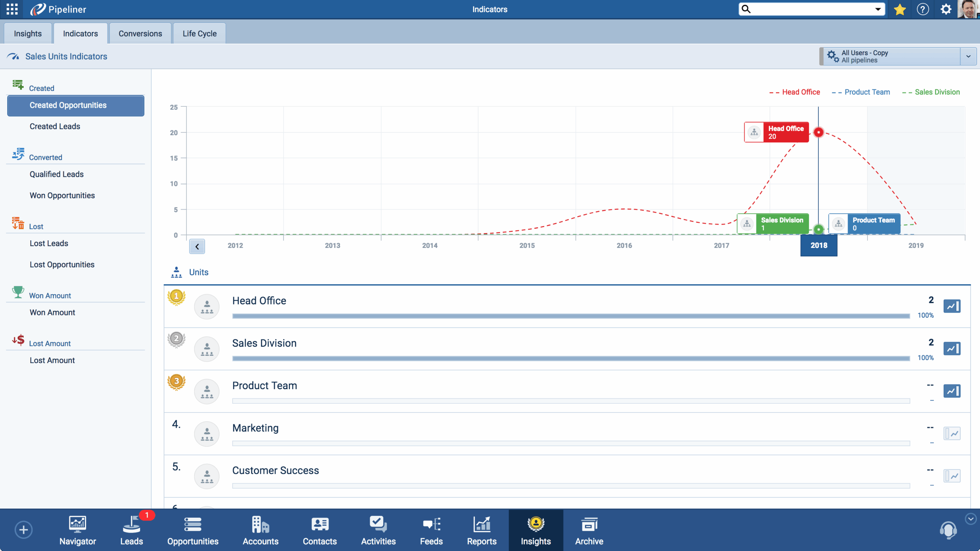Switch to the Life Cycle tab
Screen dimensions: 980x551
tap(199, 34)
